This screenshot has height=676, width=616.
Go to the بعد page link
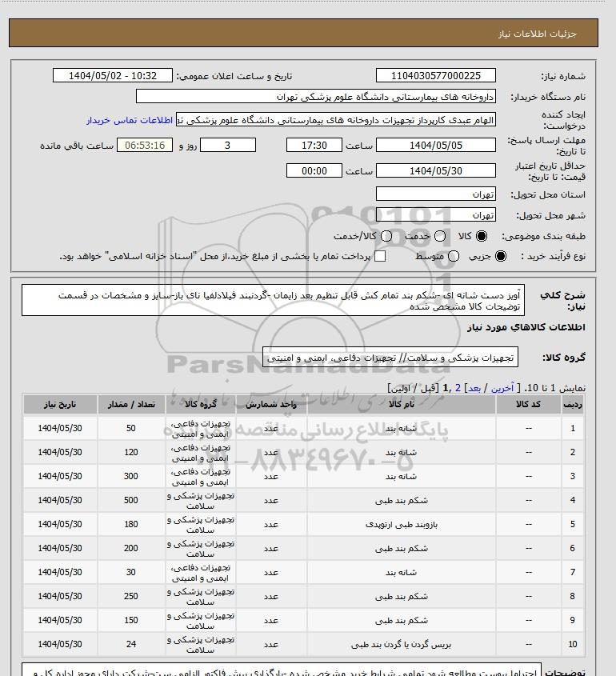[474, 388]
